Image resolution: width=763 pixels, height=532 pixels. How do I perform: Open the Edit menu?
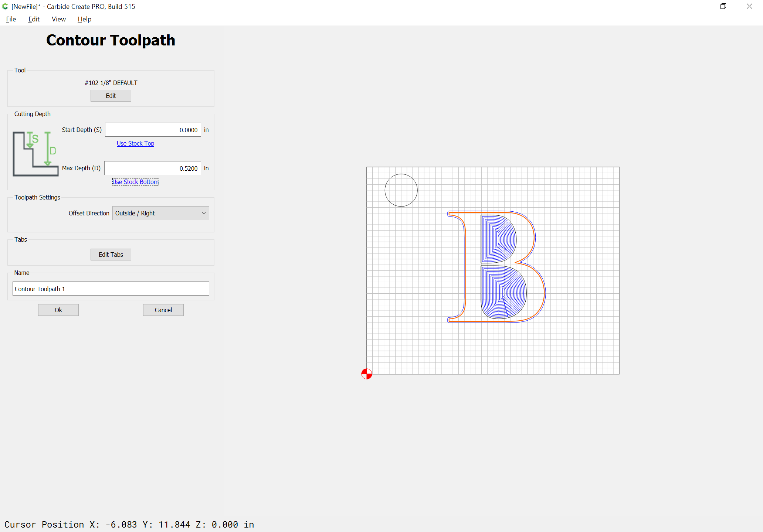[x=34, y=19]
